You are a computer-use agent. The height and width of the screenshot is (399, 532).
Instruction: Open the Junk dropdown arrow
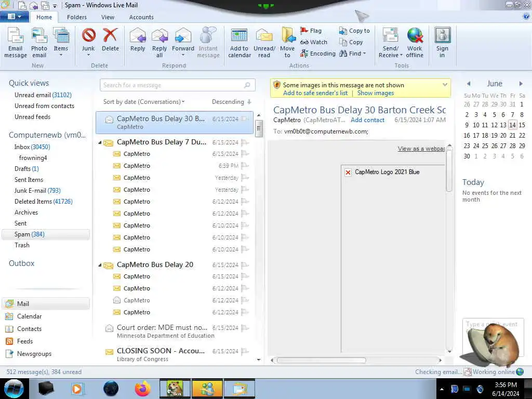88,55
